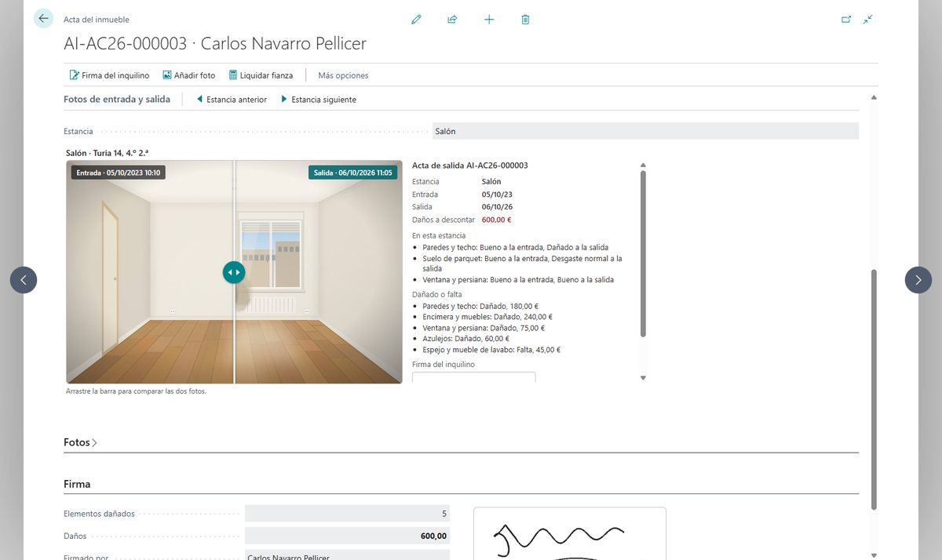Click the collapse page arrows icon
The width and height of the screenshot is (942, 560).
pyautogui.click(x=867, y=20)
